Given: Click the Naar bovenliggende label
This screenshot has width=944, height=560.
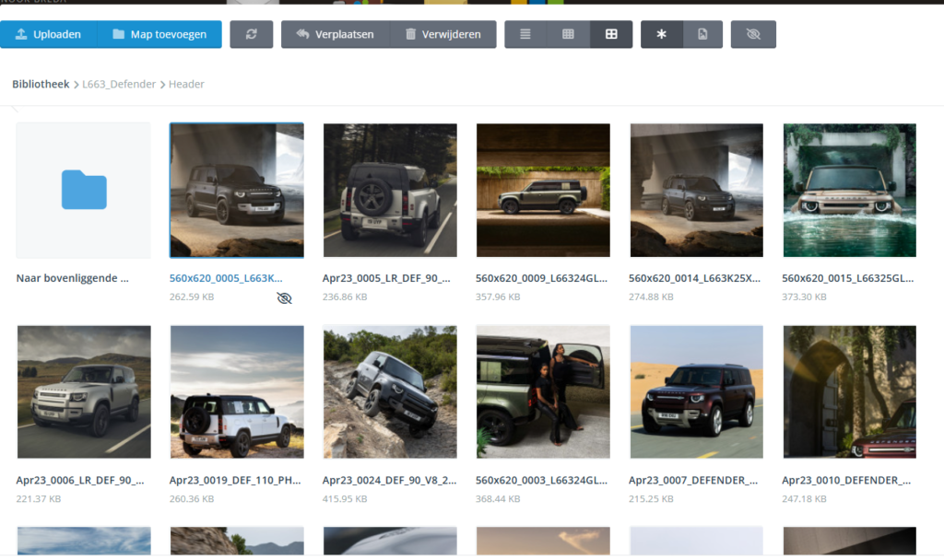Looking at the screenshot, I should pos(72,278).
